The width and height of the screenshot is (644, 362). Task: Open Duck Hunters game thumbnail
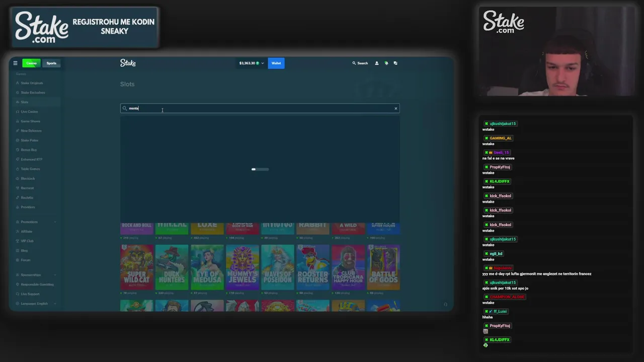[172, 267]
